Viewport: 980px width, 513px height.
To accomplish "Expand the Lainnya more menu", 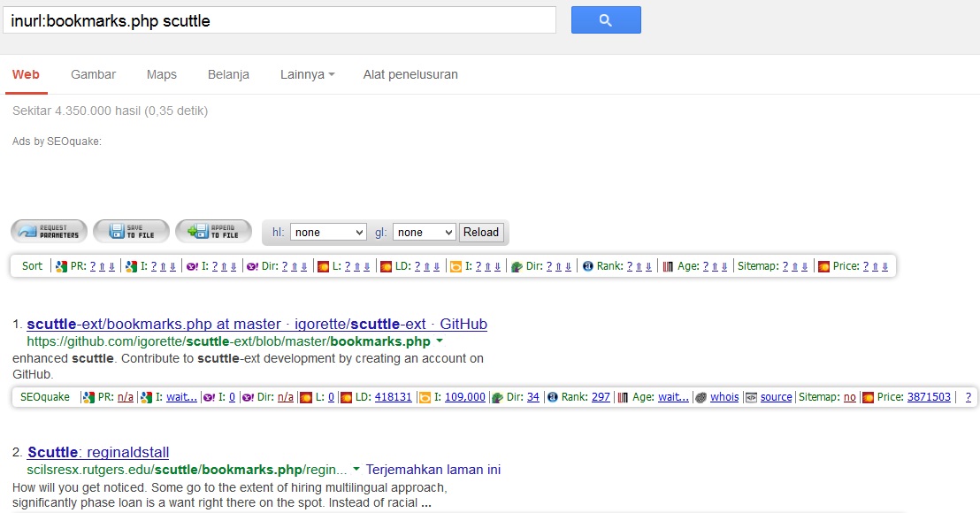I will [x=308, y=74].
